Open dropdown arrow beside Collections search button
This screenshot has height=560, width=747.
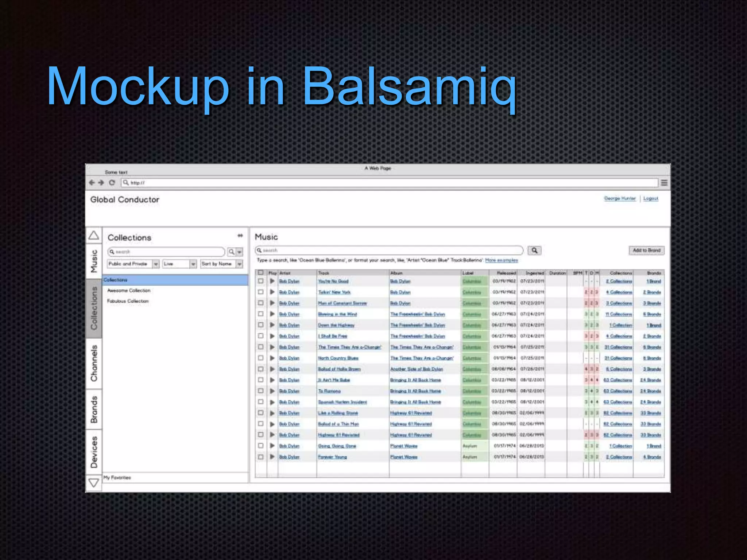coord(240,252)
